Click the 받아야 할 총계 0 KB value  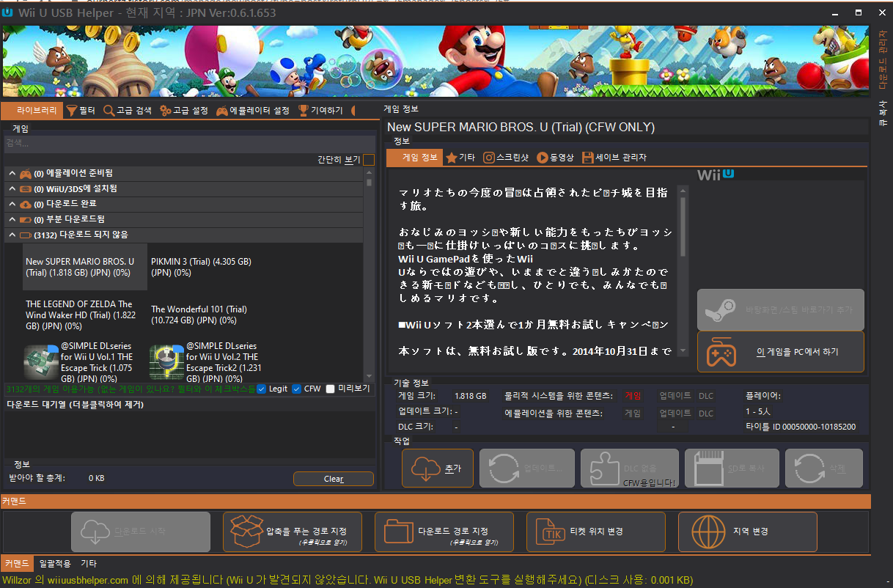point(96,478)
